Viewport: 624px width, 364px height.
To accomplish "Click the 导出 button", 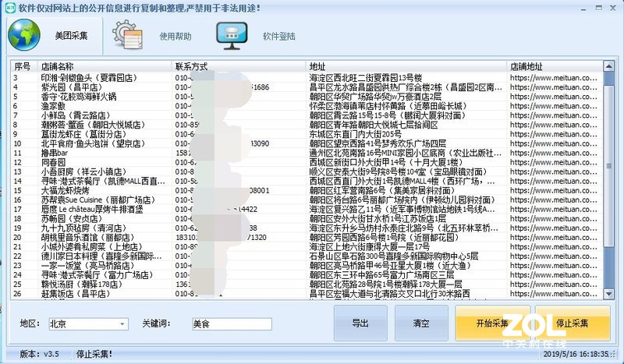I will click(x=360, y=323).
